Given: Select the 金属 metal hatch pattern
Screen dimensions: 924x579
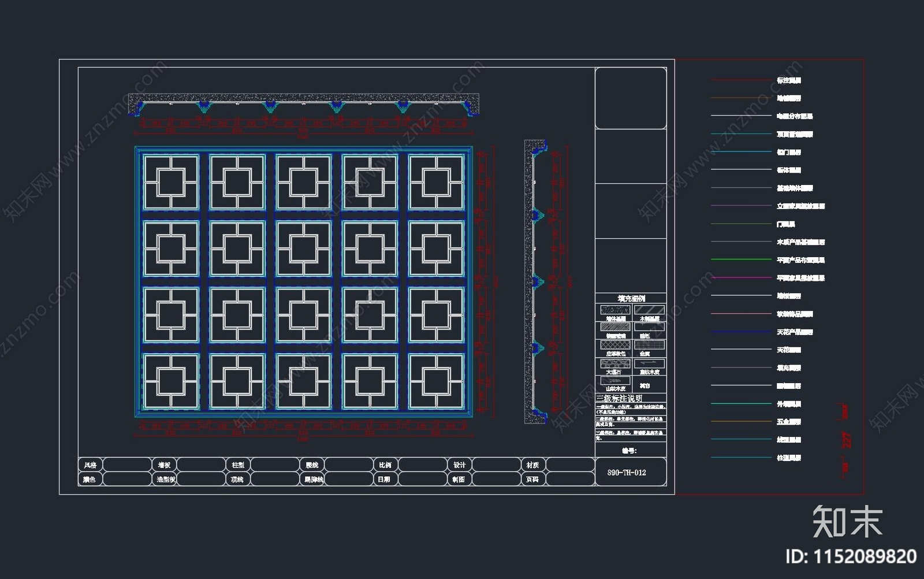Looking at the screenshot, I should click(649, 345).
